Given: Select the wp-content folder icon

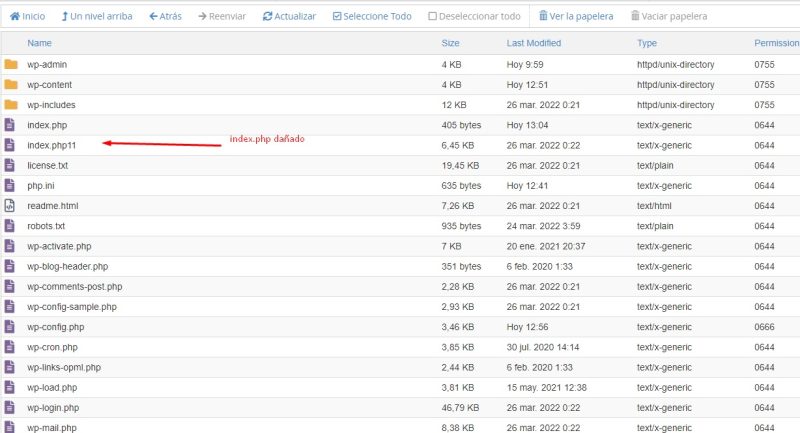Looking at the screenshot, I should (11, 85).
